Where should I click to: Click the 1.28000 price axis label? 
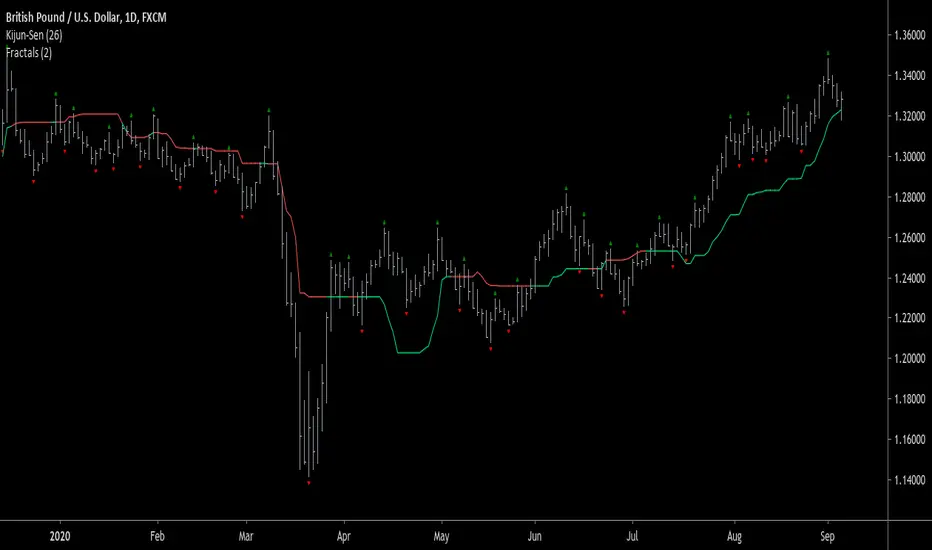(x=909, y=197)
